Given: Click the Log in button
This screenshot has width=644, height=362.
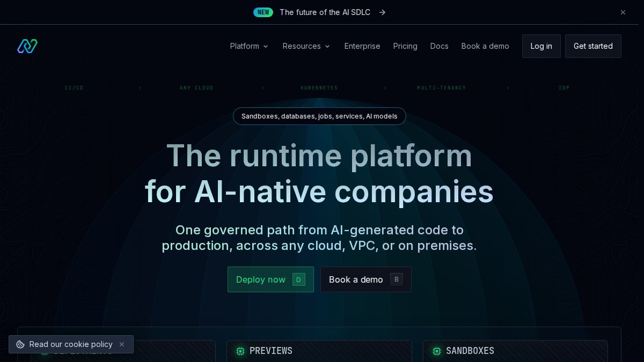Looking at the screenshot, I should coord(541,46).
